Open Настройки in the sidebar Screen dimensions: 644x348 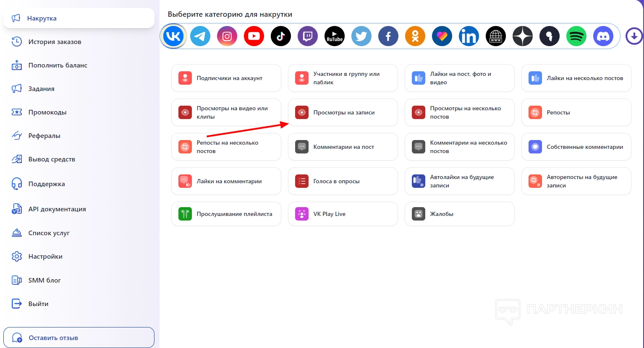(x=79, y=257)
